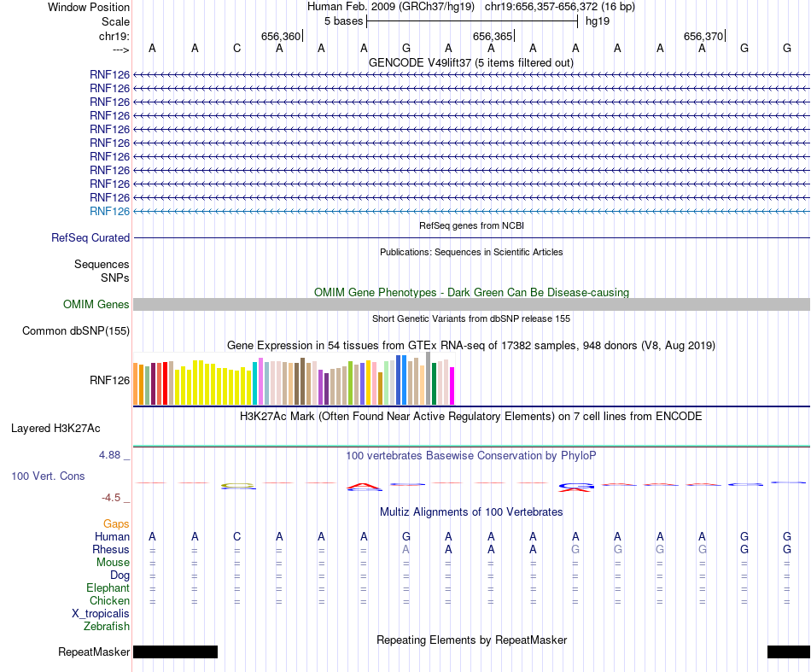The height and width of the screenshot is (672, 811).
Task: Select the Chicken alignment row label
Action: click(109, 600)
